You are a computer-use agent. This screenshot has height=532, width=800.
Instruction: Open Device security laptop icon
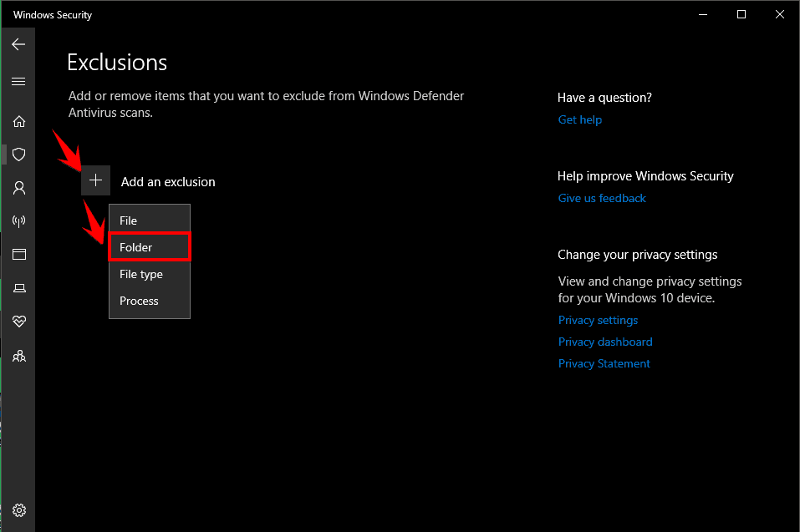[x=18, y=287]
